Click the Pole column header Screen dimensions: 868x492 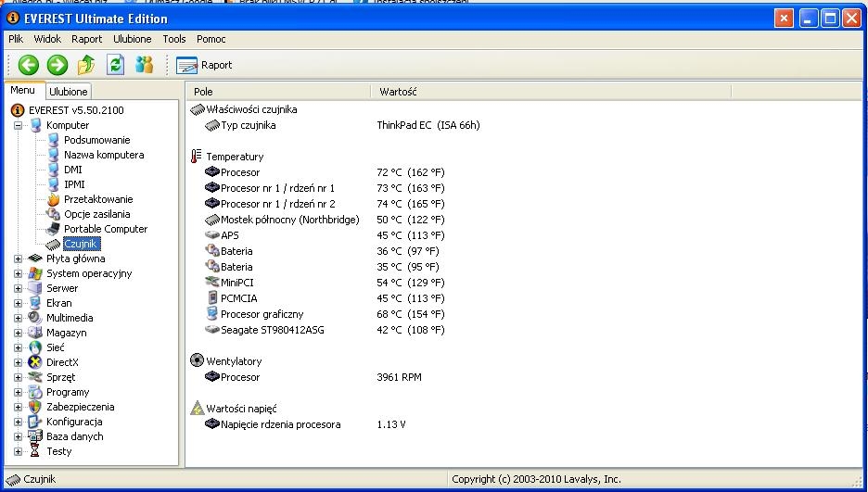279,92
